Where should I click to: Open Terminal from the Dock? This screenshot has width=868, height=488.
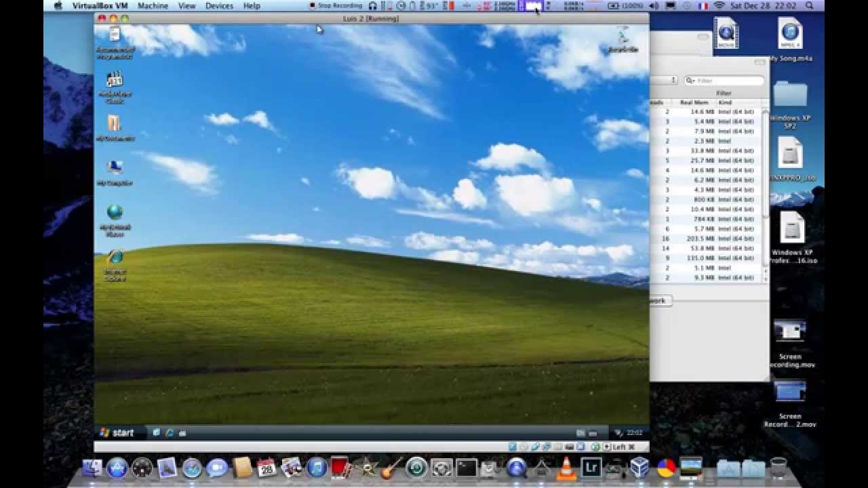point(467,468)
